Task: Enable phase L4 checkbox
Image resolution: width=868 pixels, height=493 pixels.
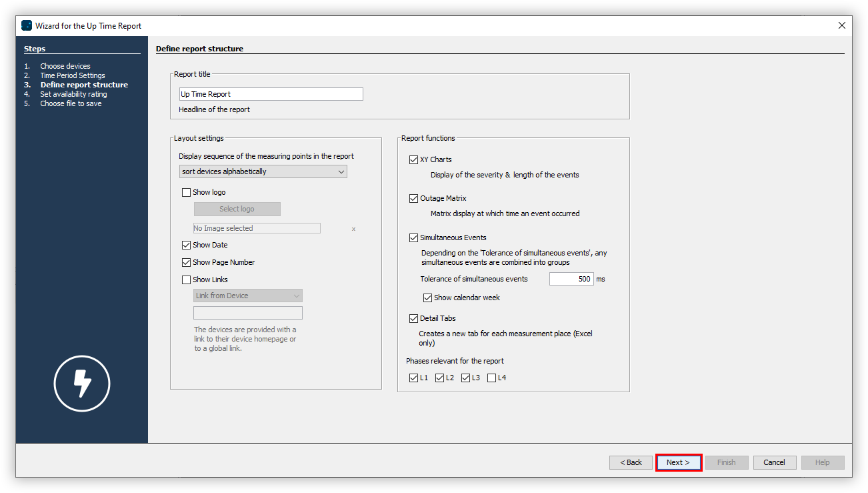Action: click(492, 378)
